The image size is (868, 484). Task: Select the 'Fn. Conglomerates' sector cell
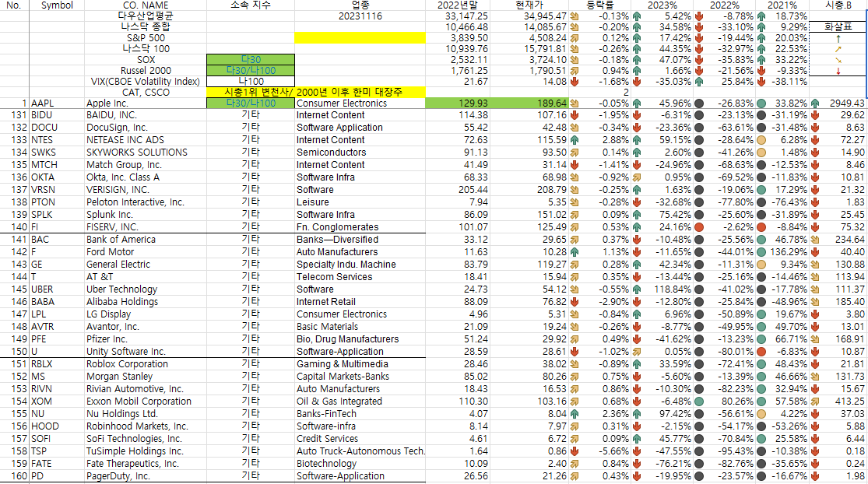tap(360, 226)
